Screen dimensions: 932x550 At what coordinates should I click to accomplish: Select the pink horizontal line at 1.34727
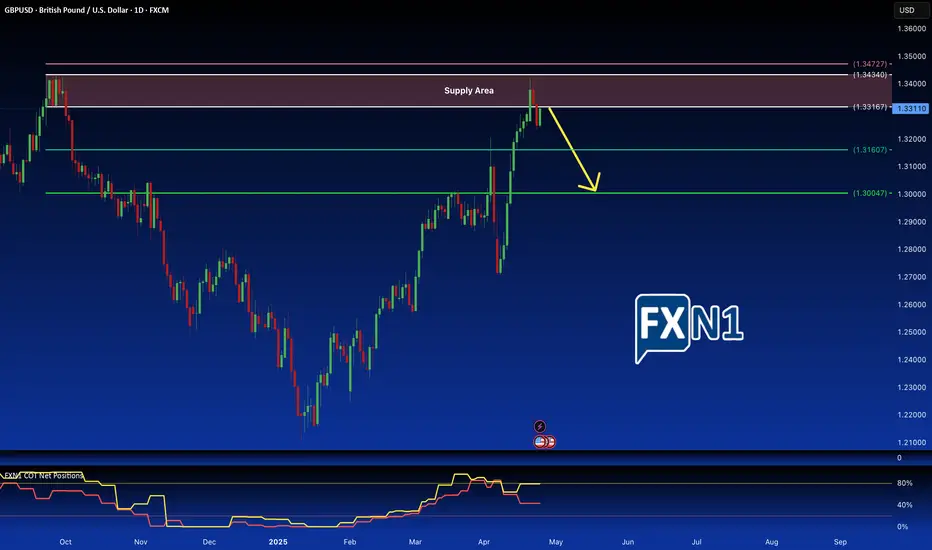pos(446,64)
